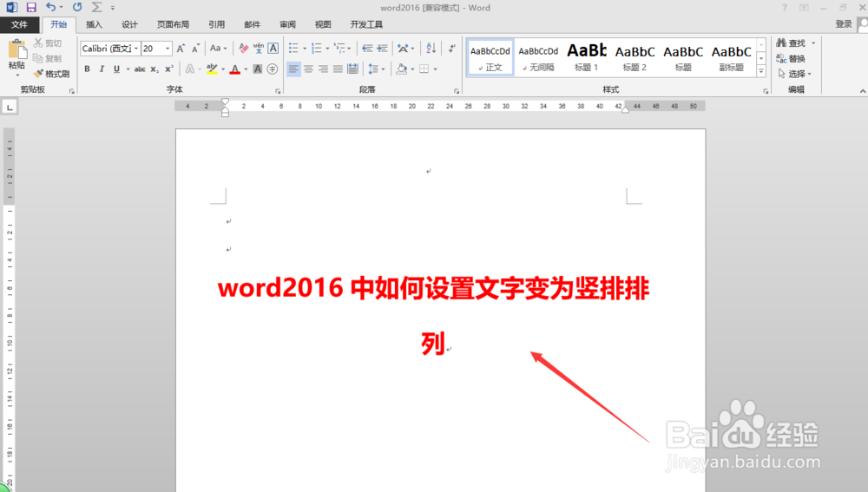
Task: Expand bullet list options dropdown
Action: click(305, 49)
